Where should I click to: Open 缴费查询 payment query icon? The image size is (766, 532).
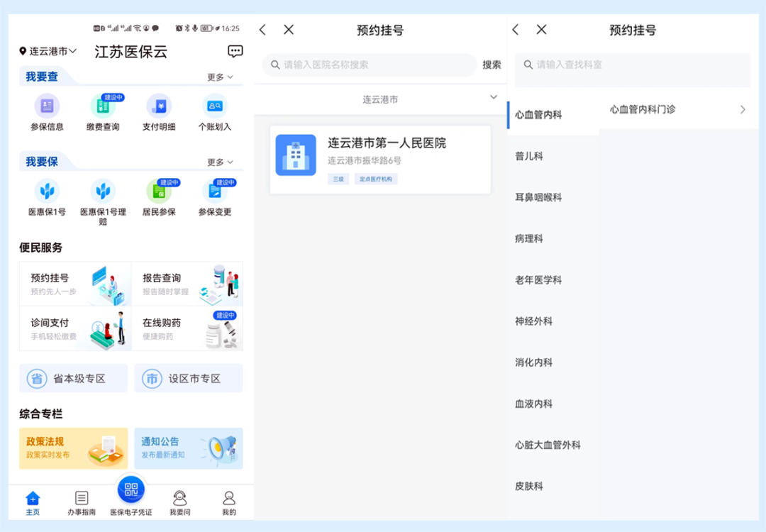pos(103,106)
